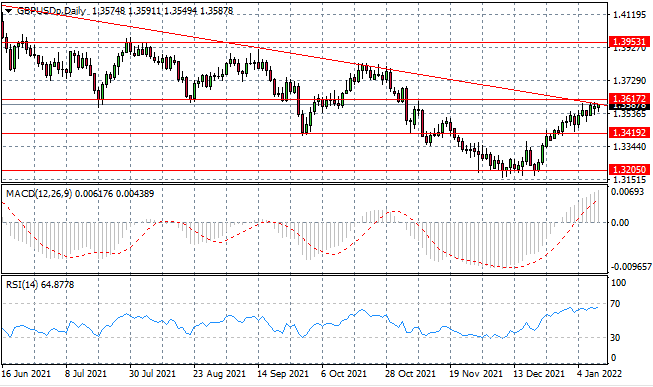Click the RSI 100 scale label
The image size is (653, 387).
click(x=618, y=283)
